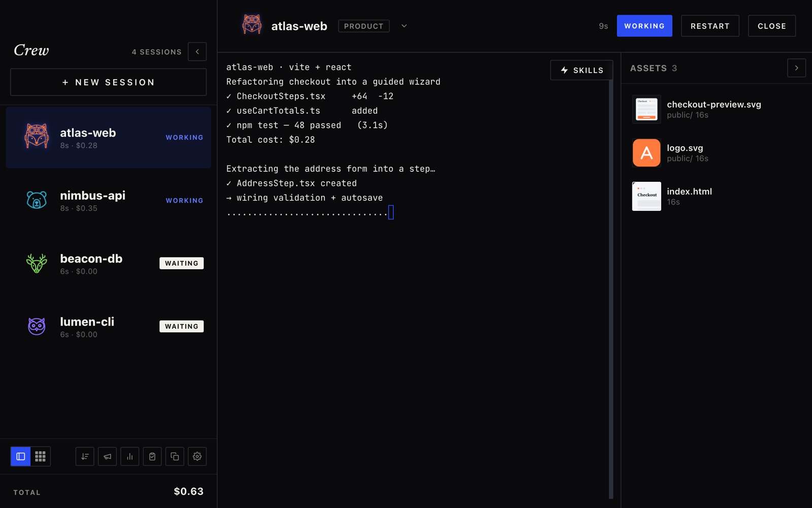Select the beacon-db session name
This screenshot has height=508, width=812.
click(91, 259)
